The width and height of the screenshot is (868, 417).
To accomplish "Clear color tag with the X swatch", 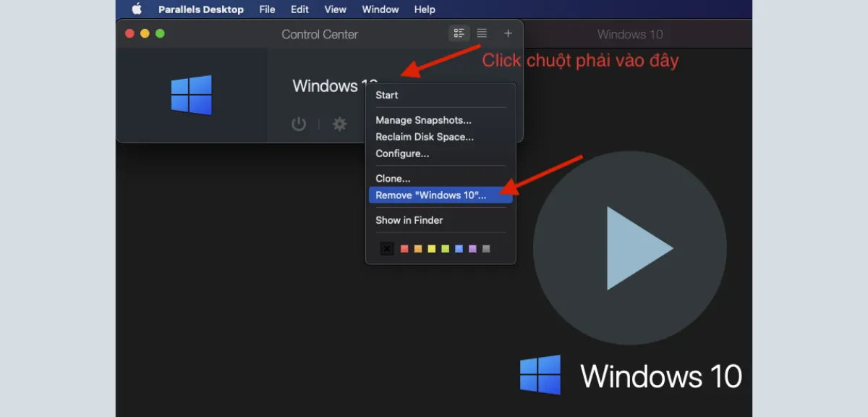I will (387, 248).
